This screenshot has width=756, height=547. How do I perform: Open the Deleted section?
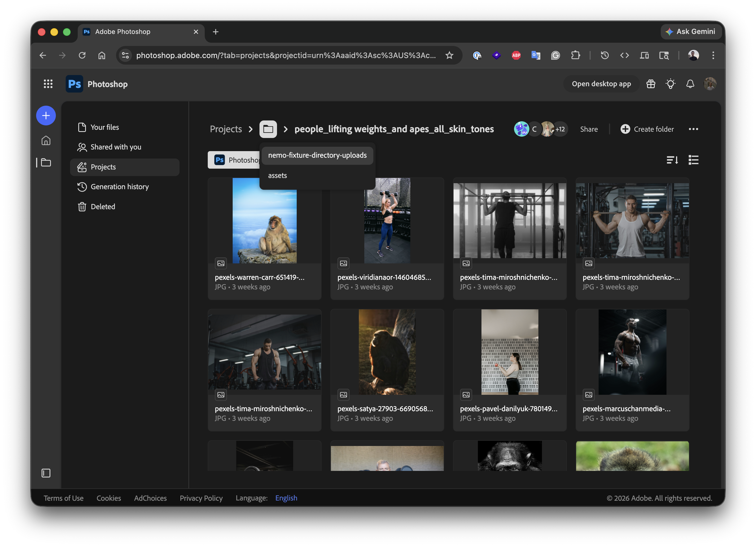click(125, 207)
